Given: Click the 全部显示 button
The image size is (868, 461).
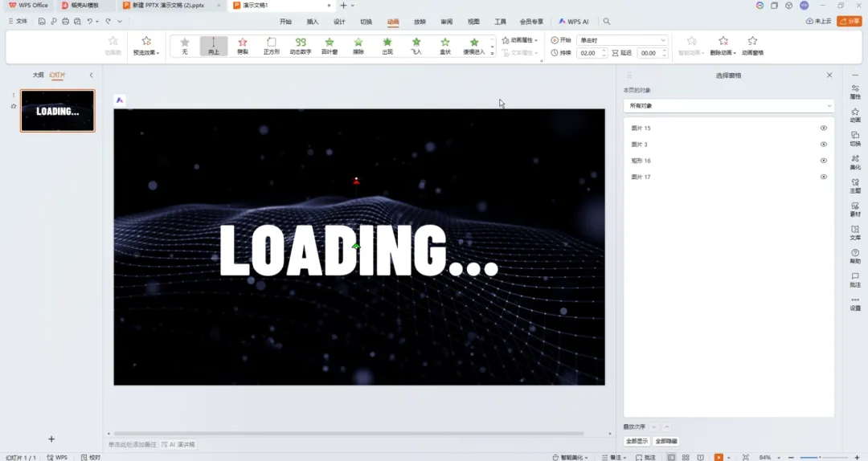Looking at the screenshot, I should pos(637,441).
